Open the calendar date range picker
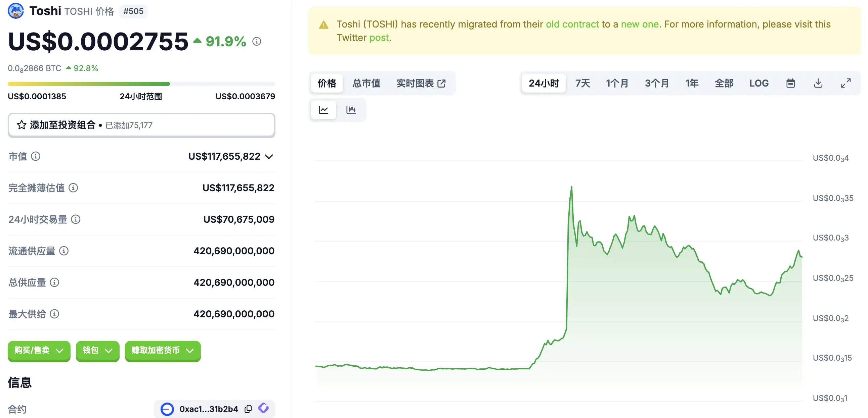 point(790,83)
